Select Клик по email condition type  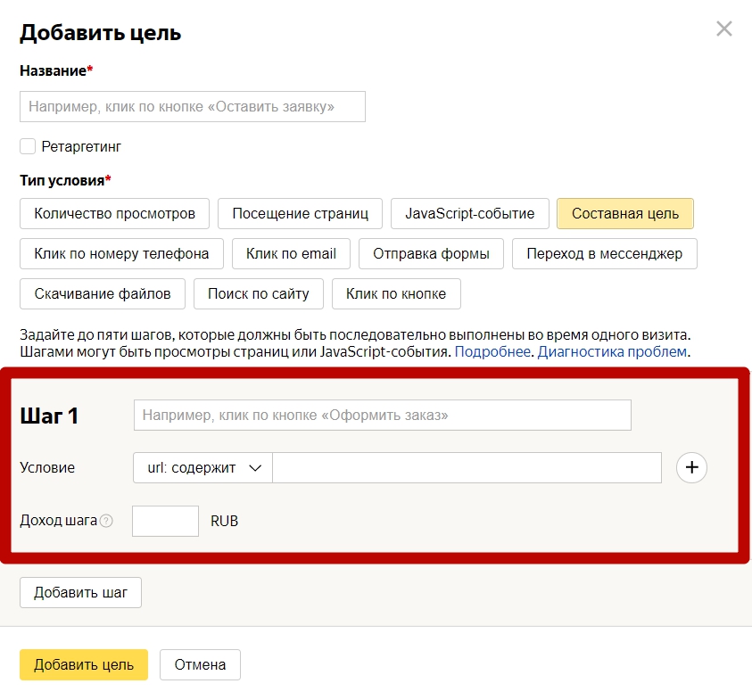point(291,253)
